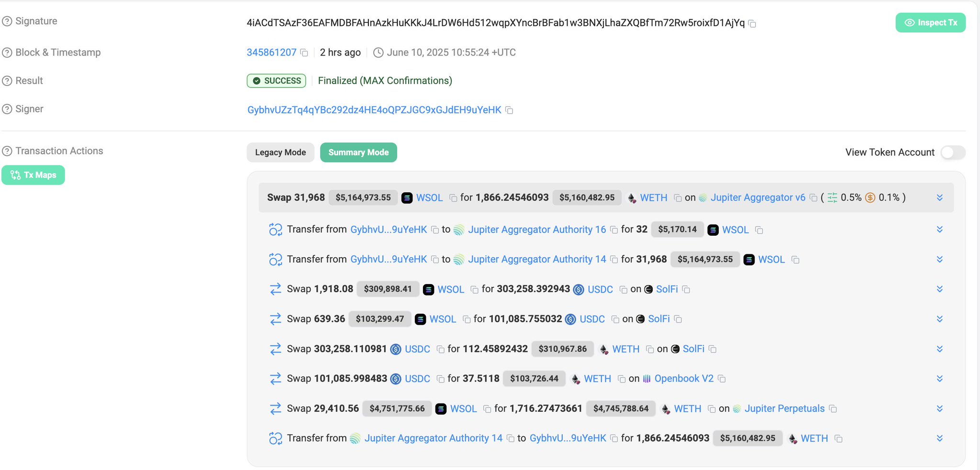The image size is (980, 470).
Task: Expand the Swap 303,258.110981 USDC row
Action: [x=940, y=349]
